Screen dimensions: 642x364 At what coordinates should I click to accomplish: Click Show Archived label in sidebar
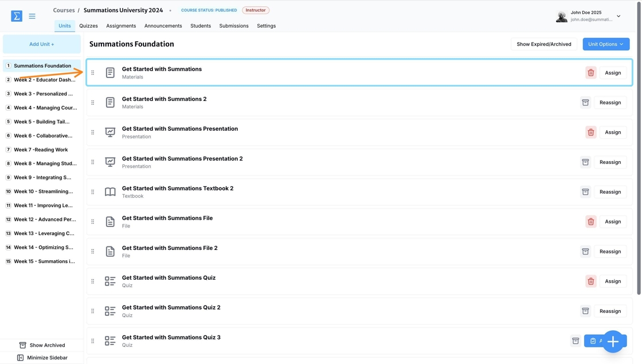click(47, 345)
